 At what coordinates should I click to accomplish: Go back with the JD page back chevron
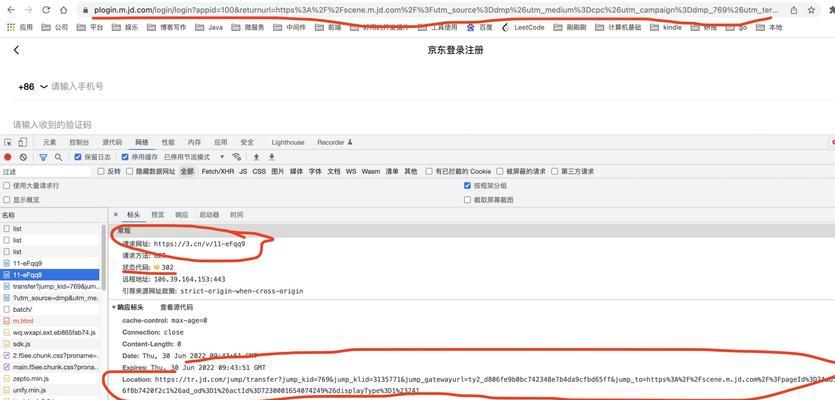(17, 50)
